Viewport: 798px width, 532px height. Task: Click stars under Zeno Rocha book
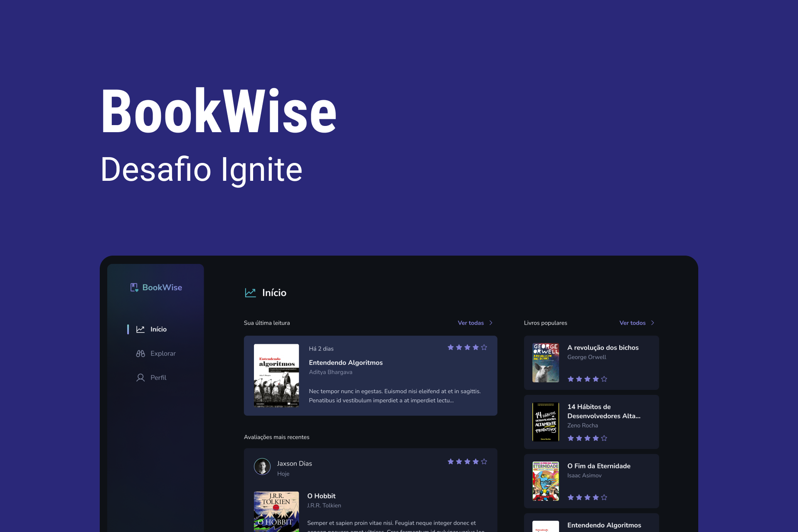587,438
